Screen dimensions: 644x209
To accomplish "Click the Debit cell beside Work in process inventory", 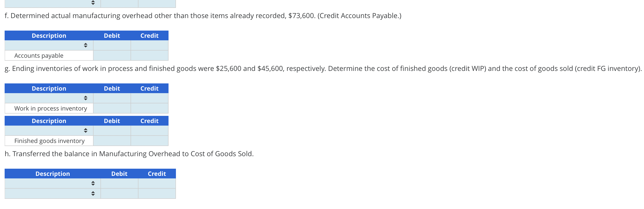I will coord(112,108).
